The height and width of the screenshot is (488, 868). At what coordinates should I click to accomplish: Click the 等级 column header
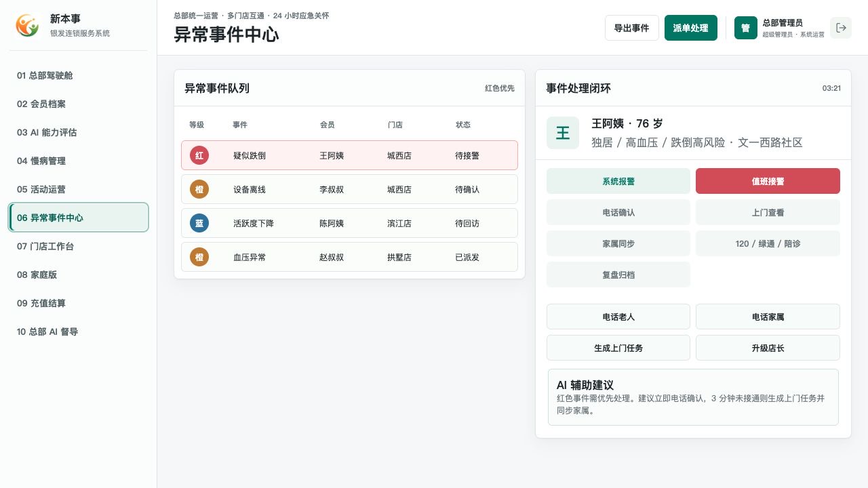click(197, 125)
